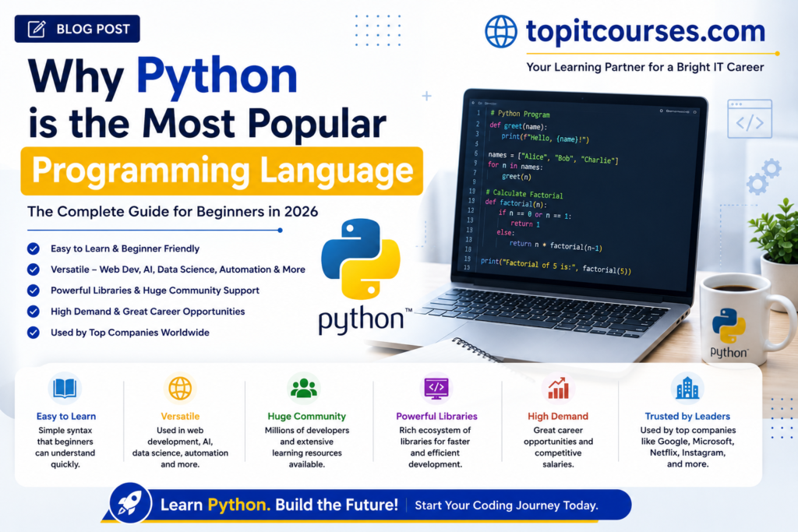The height and width of the screenshot is (532, 798).
Task: Click the text 'Powerful Libraries & Huge Community Support'
Action: click(x=155, y=291)
